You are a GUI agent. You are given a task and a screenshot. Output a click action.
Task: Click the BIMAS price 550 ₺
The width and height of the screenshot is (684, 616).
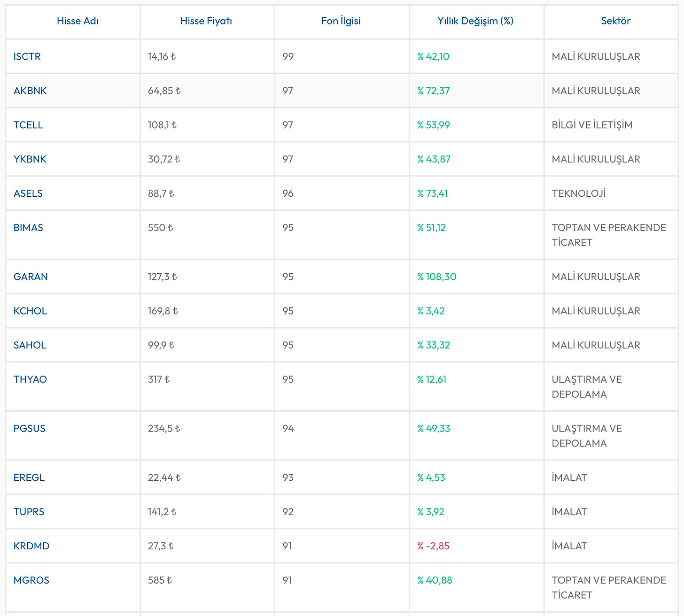coord(161,228)
